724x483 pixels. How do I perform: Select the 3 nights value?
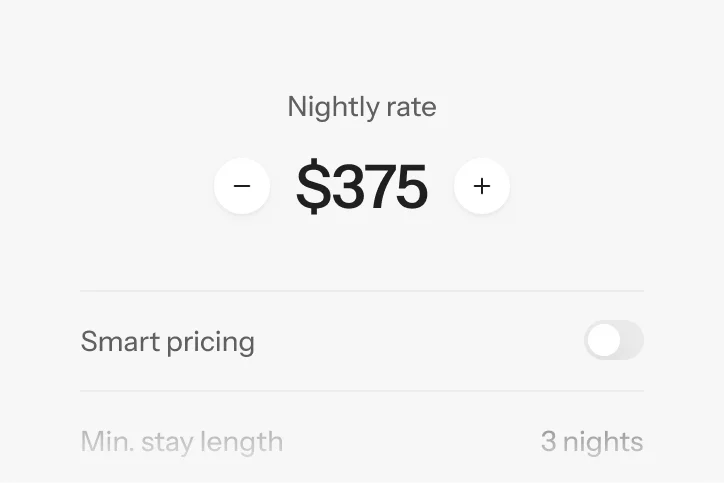tap(591, 441)
